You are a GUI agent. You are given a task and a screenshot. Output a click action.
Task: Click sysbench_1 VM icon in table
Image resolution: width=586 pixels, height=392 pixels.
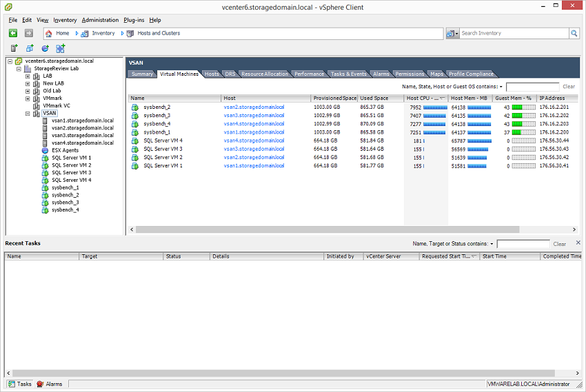click(135, 132)
